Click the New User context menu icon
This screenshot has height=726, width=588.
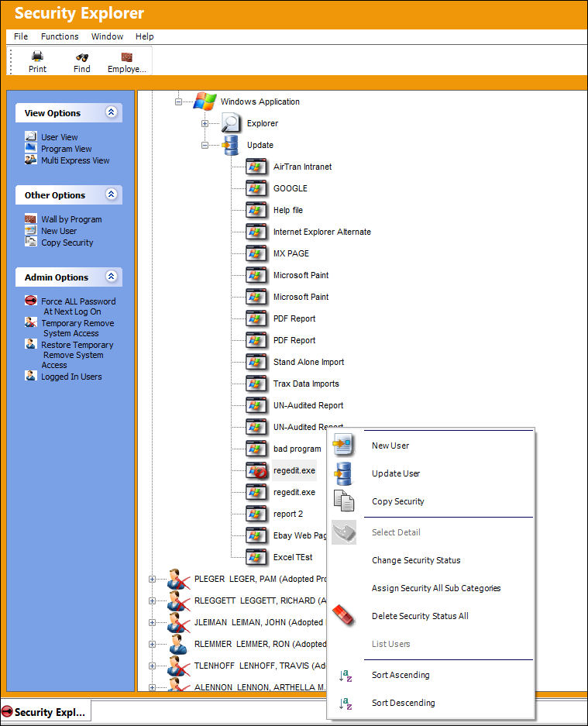tap(343, 445)
